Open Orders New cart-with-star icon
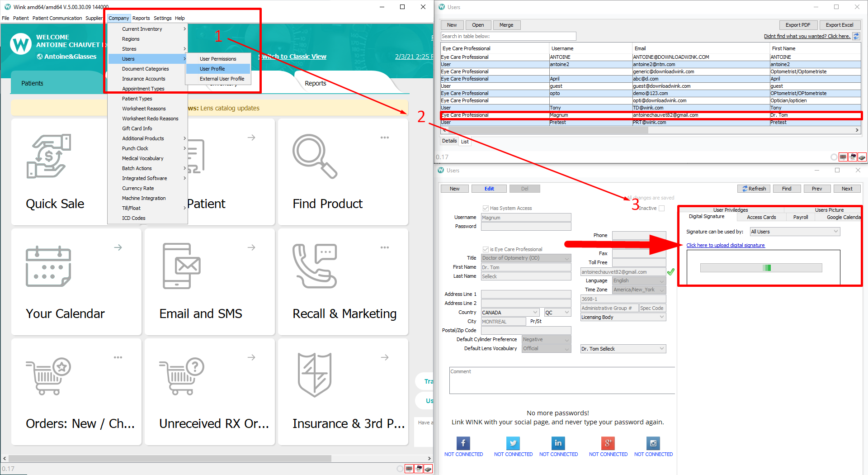 [48, 376]
